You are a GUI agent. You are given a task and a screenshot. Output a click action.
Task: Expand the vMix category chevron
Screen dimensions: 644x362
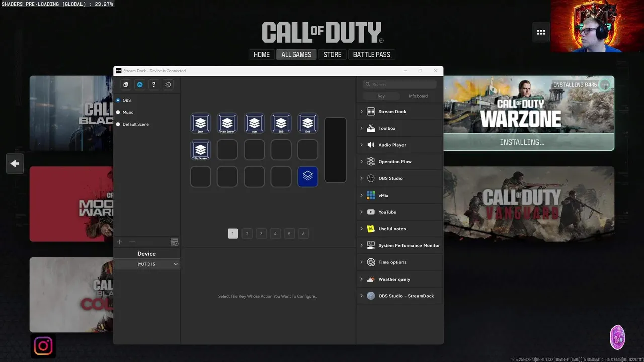point(361,195)
